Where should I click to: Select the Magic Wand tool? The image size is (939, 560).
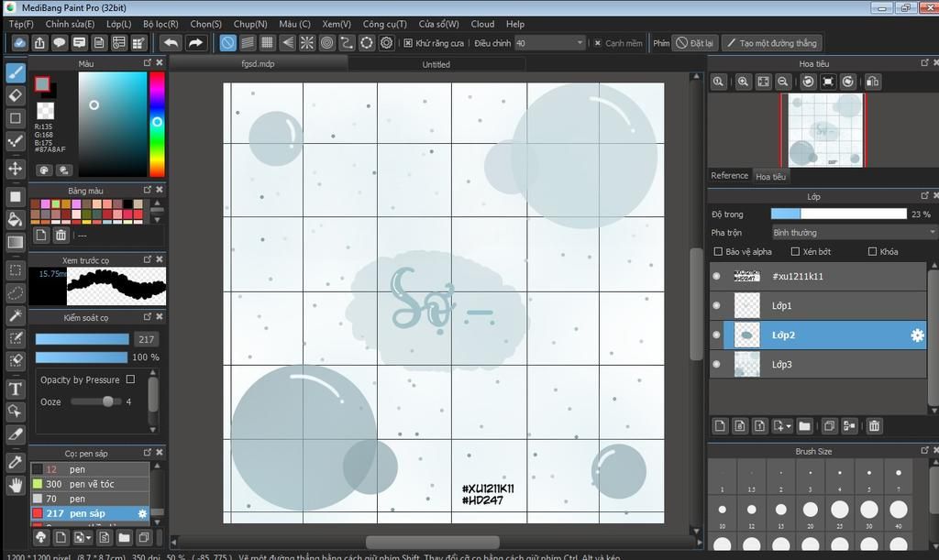tap(16, 314)
